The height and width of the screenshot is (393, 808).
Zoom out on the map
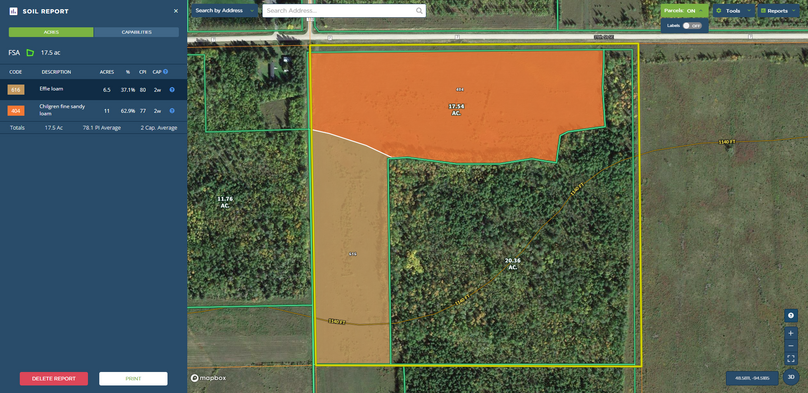pyautogui.click(x=791, y=346)
